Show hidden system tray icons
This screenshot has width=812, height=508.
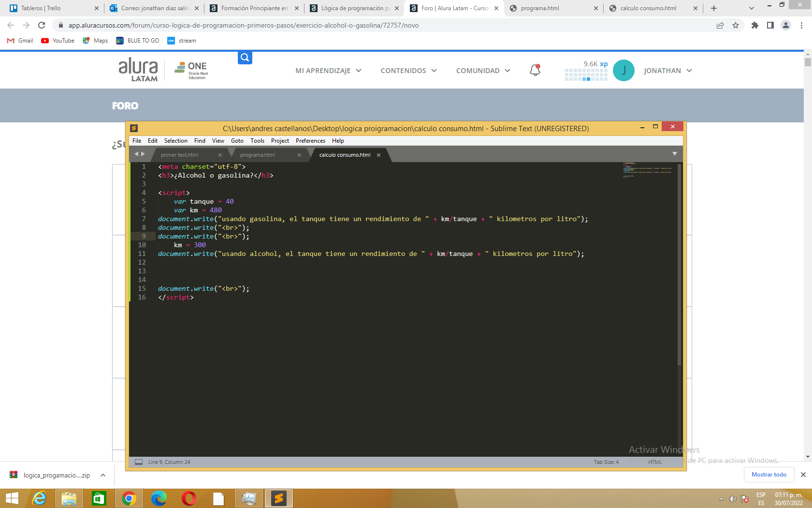click(x=721, y=499)
